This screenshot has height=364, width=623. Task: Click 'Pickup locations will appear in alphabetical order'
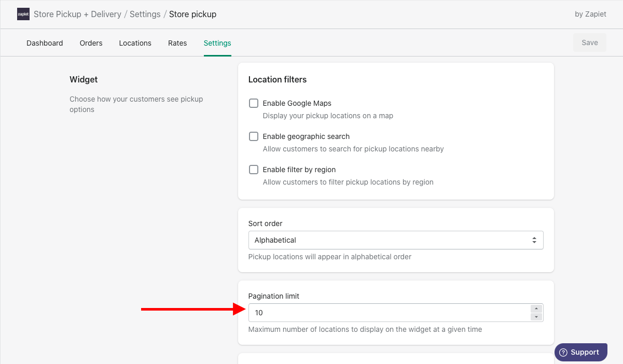pyautogui.click(x=330, y=257)
